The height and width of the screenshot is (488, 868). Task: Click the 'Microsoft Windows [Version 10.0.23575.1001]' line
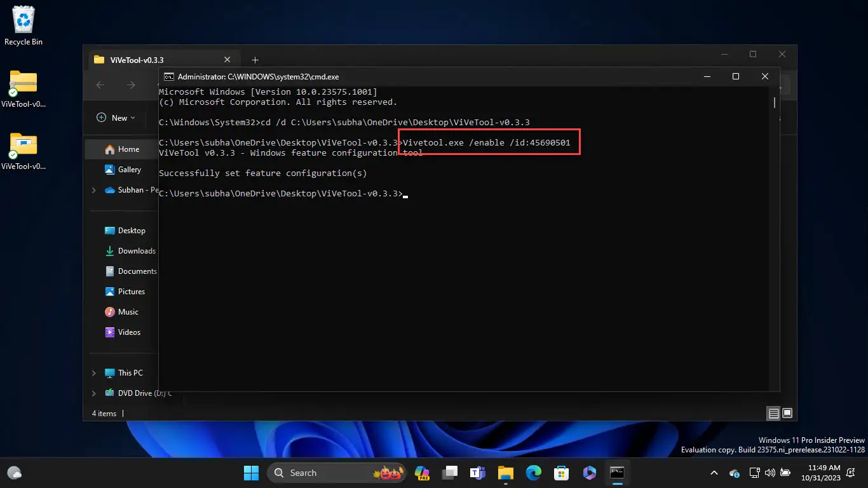268,91
